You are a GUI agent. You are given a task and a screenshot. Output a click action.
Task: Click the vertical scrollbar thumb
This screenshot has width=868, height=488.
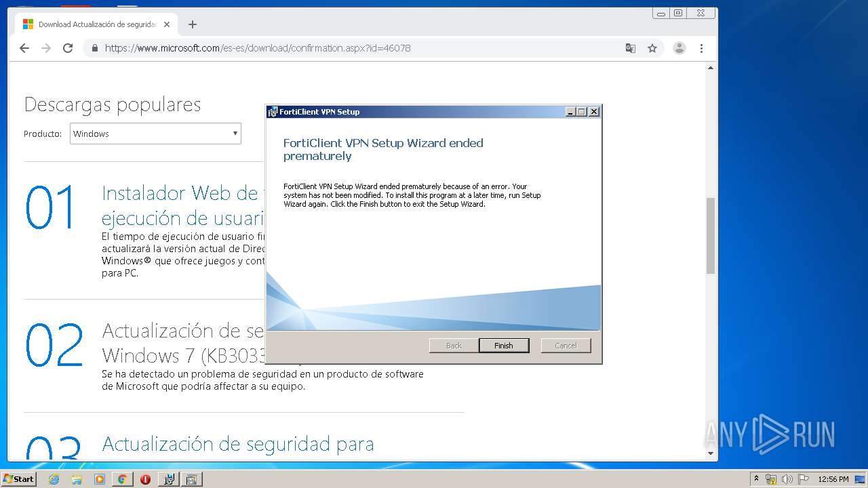point(711,235)
